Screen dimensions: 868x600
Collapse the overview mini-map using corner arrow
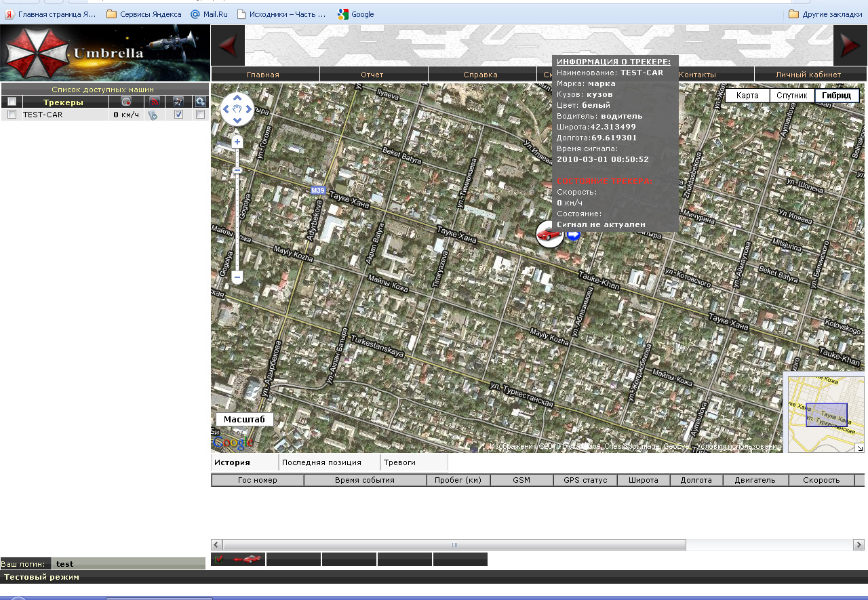pyautogui.click(x=859, y=447)
